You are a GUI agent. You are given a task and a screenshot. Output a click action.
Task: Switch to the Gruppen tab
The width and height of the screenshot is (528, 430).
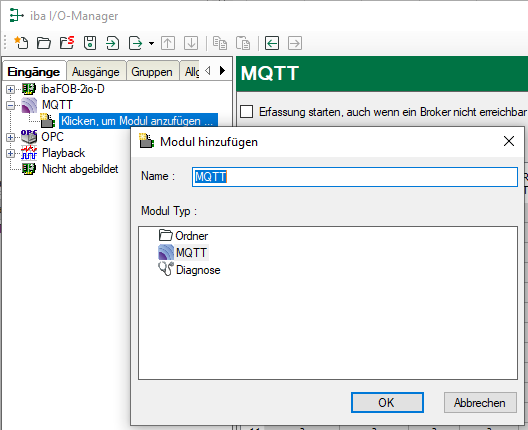[x=152, y=72]
